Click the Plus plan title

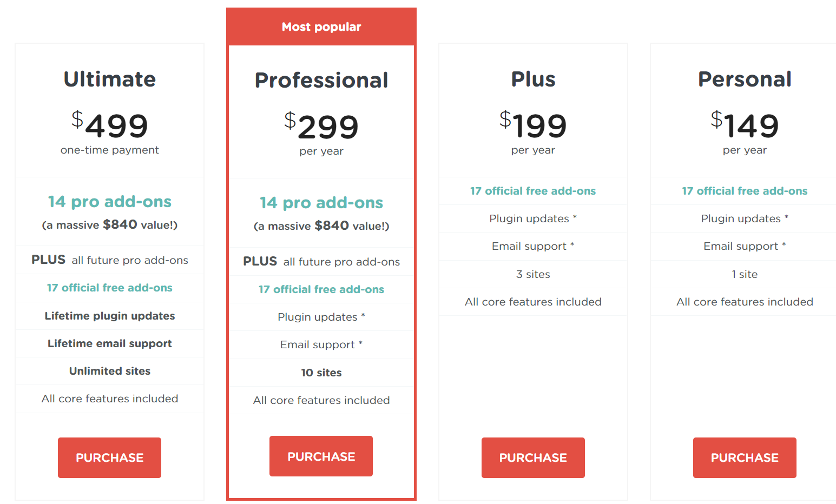click(532, 79)
